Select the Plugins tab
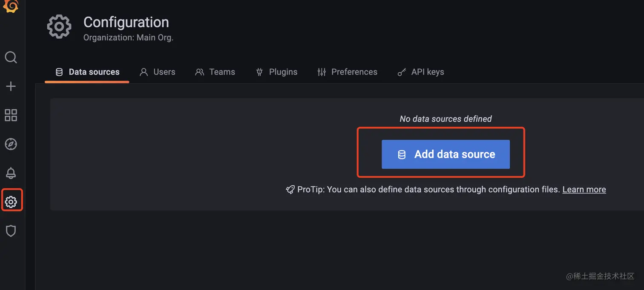The width and height of the screenshot is (644, 290). pyautogui.click(x=283, y=72)
